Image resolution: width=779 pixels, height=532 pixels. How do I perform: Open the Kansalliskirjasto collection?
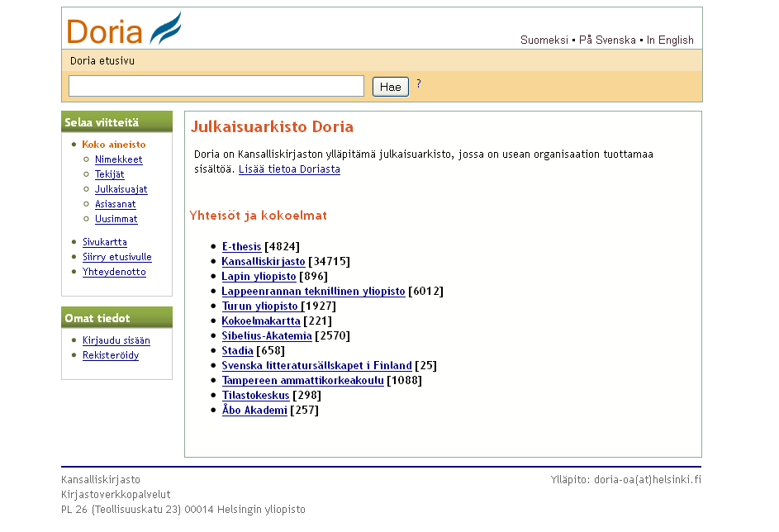264,261
